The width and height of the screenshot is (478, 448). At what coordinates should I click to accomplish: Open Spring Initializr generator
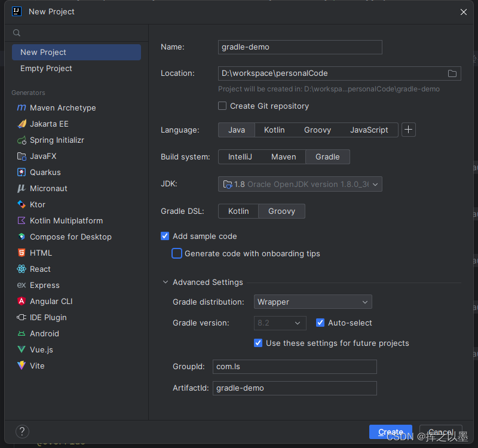pyautogui.click(x=57, y=140)
